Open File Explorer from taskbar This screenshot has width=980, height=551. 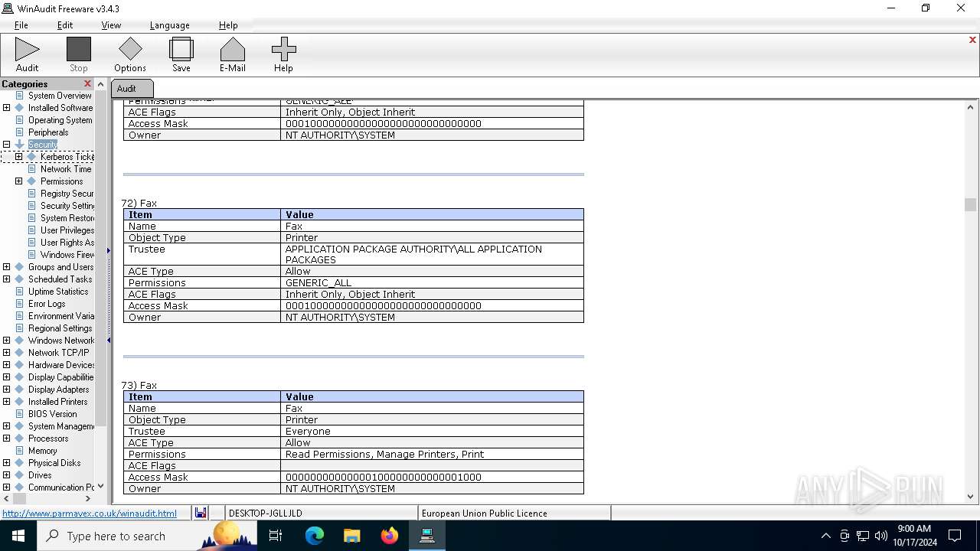(351, 536)
